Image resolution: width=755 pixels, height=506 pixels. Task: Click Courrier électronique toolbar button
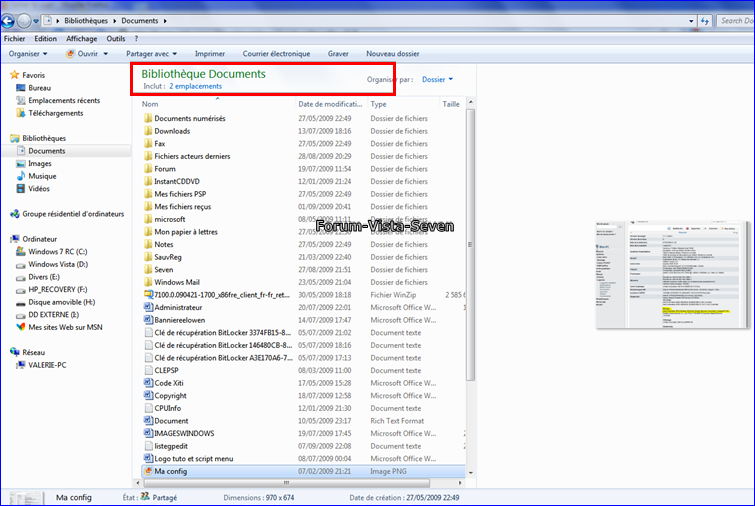(276, 54)
